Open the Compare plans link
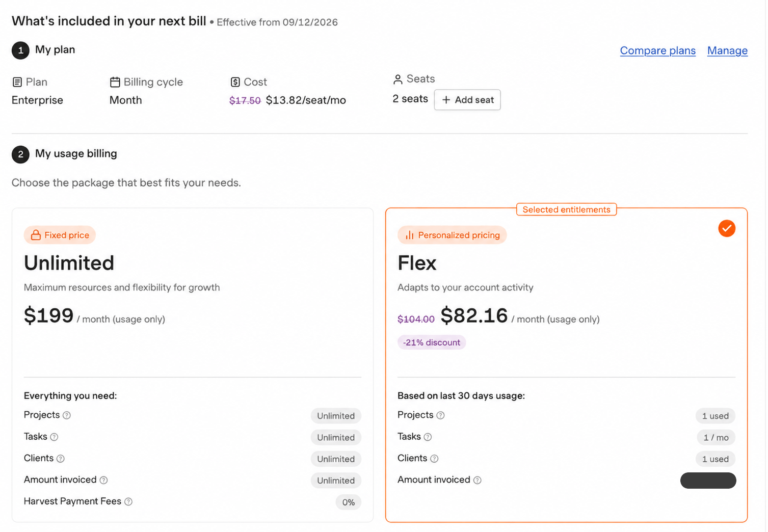768x532 pixels. (x=657, y=50)
